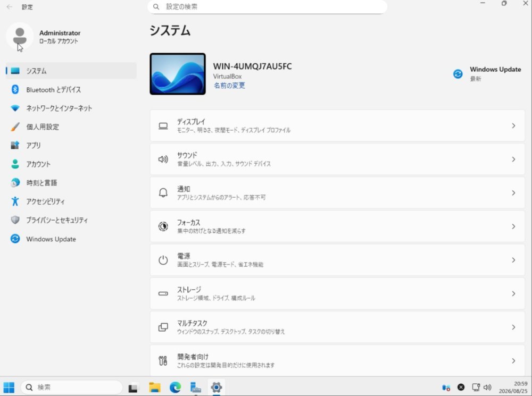Click the Windows Update icon in header
The width and height of the screenshot is (532, 396).
click(x=458, y=73)
